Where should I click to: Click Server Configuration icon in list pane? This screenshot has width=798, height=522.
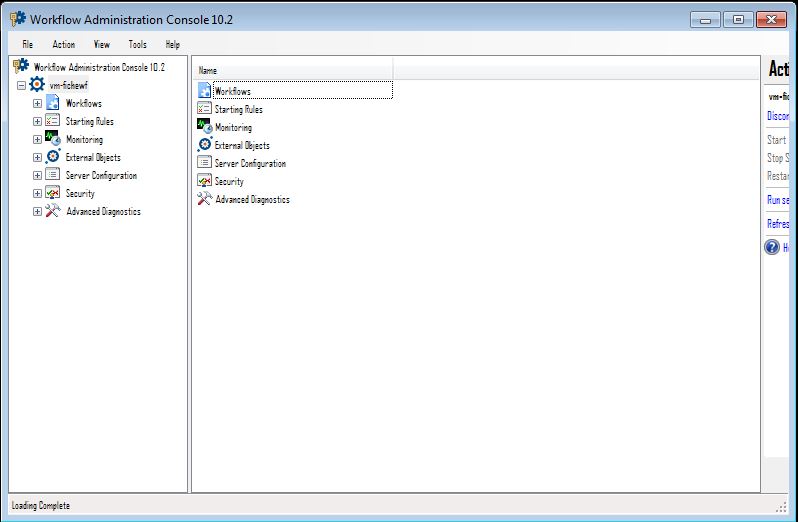point(204,163)
